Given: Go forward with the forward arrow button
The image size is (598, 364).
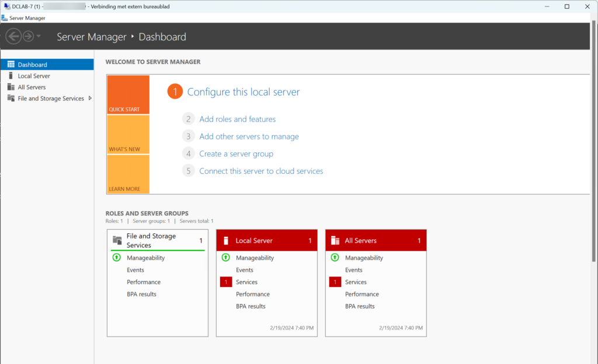Looking at the screenshot, I should [x=28, y=37].
